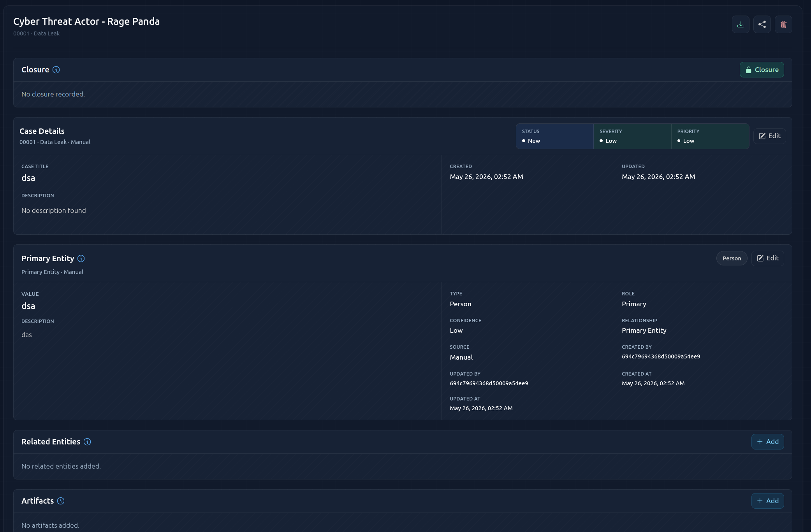Click entity description 'das'
The image size is (811, 532).
pos(26,335)
